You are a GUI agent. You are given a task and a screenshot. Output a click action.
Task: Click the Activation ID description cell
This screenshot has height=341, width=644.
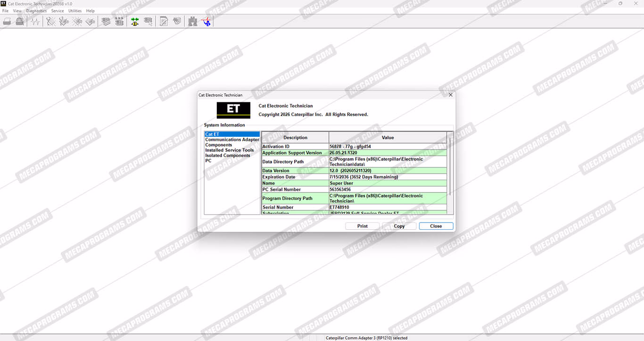click(x=295, y=147)
